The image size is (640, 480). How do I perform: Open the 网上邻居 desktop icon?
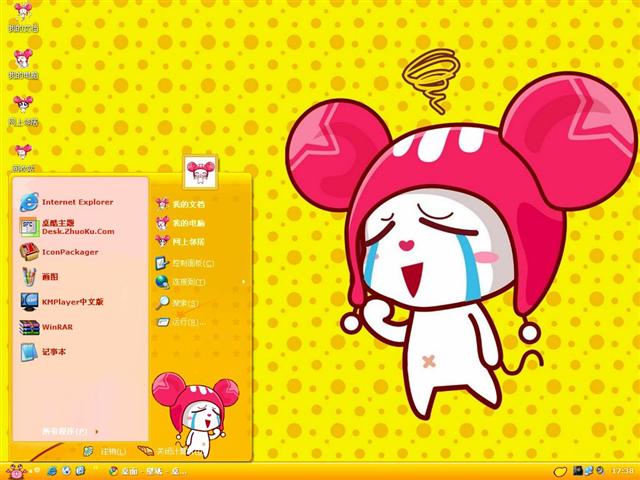click(23, 111)
